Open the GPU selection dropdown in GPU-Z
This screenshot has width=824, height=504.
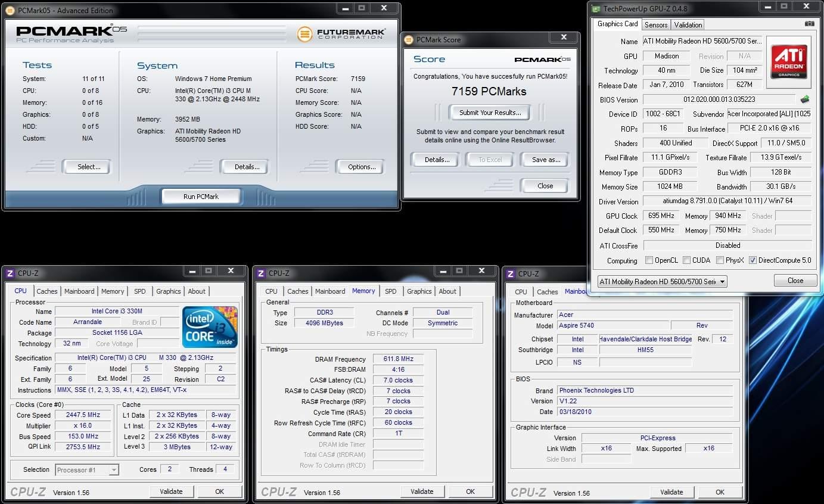pos(663,281)
